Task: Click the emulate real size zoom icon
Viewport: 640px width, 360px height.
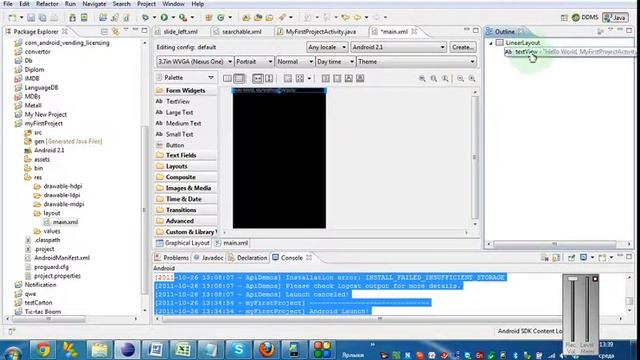Action: (422, 78)
